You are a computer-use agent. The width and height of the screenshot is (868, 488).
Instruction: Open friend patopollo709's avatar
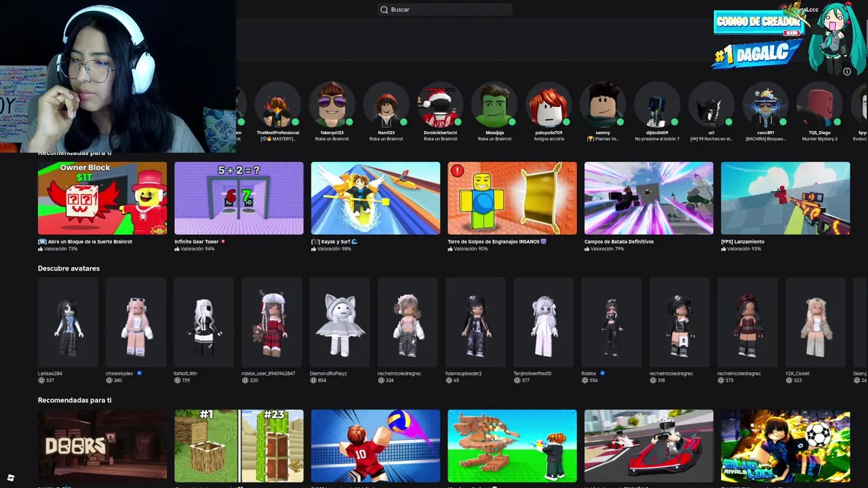[x=548, y=104]
